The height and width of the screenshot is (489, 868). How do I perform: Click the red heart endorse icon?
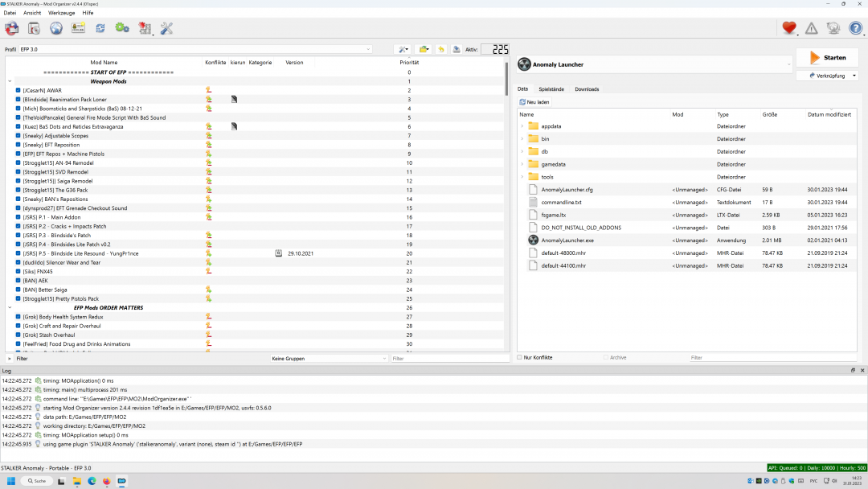tap(789, 27)
